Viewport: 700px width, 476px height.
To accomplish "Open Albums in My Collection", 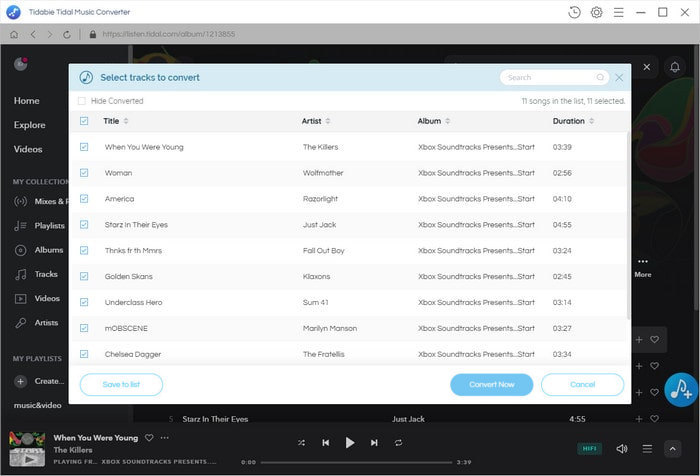I will 49,250.
